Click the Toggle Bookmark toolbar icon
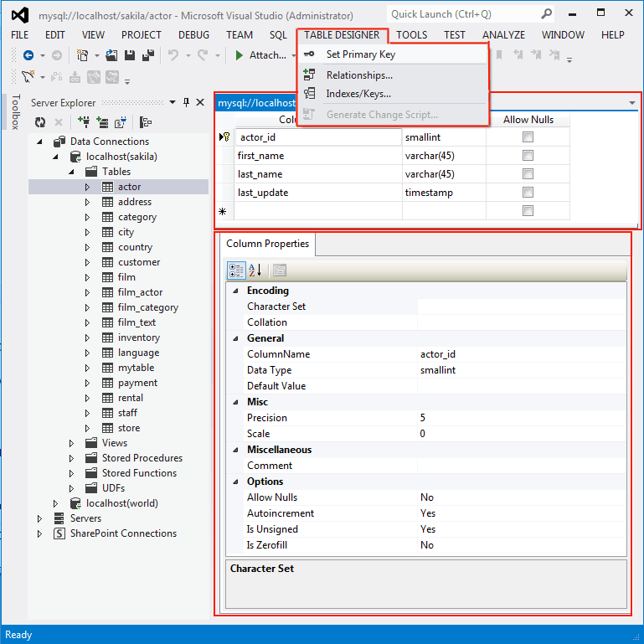The height and width of the screenshot is (644, 644). [x=499, y=54]
